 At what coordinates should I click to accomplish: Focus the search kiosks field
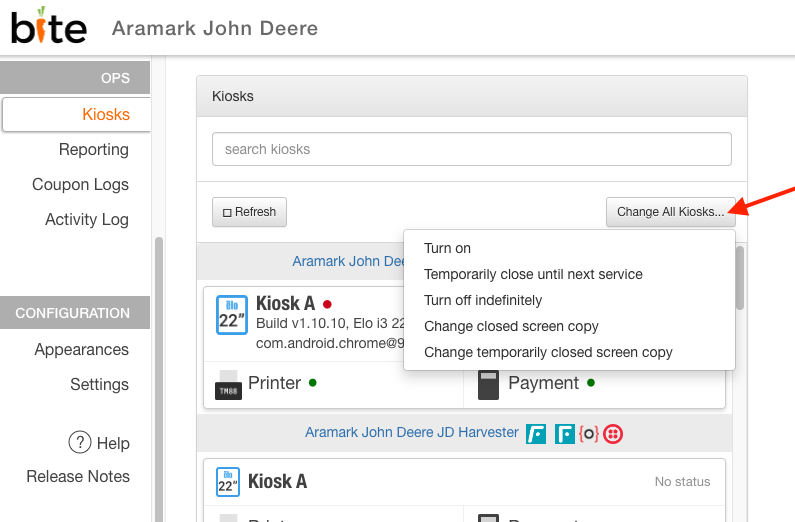point(472,149)
